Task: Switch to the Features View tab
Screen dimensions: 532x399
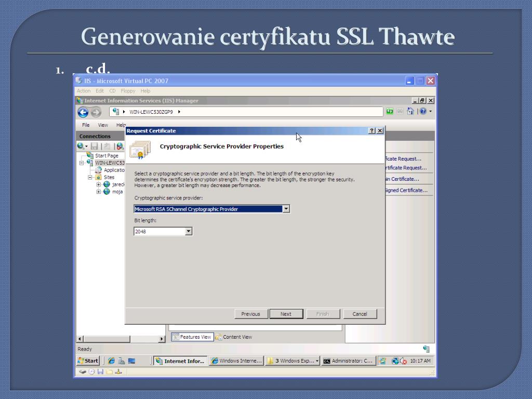Action: (192, 337)
